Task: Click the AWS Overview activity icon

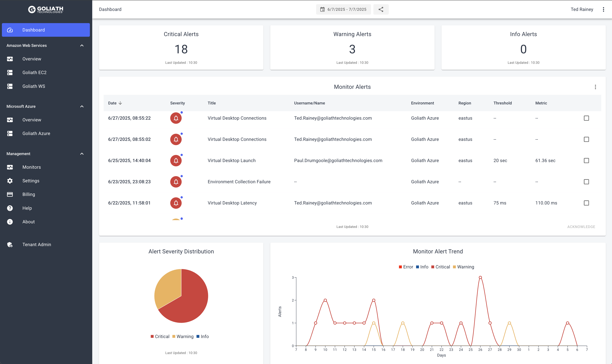Action: click(x=10, y=59)
